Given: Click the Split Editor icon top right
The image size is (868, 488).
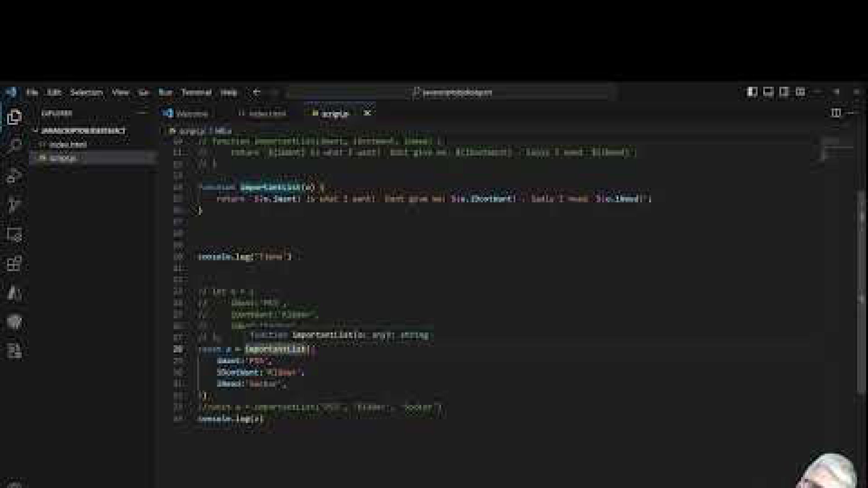Looking at the screenshot, I should point(835,113).
